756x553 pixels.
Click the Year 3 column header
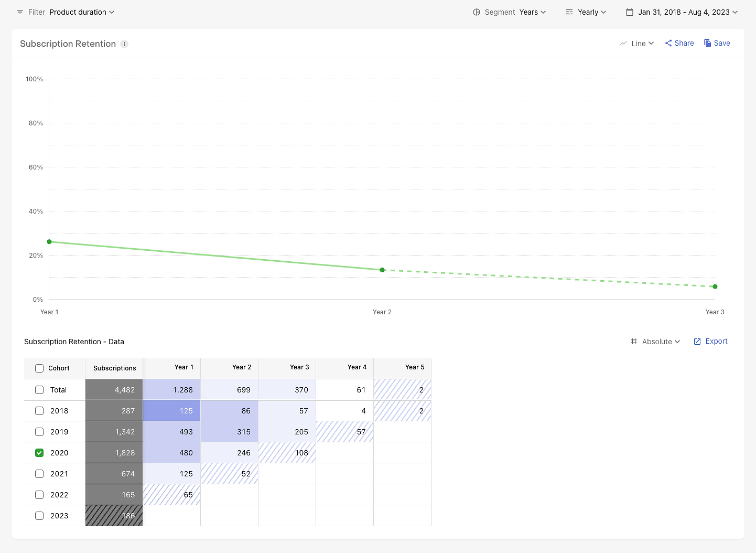[x=287, y=368]
